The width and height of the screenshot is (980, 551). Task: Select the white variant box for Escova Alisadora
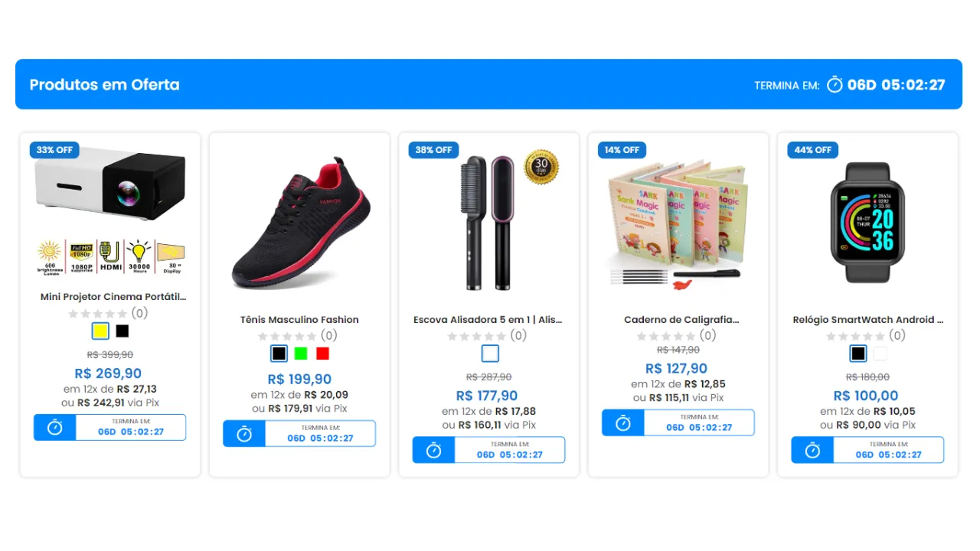[490, 354]
